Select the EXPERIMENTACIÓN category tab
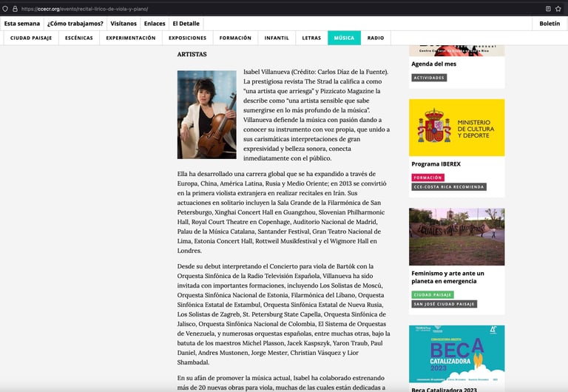Screen dimensions: 568x392 (x=131, y=38)
